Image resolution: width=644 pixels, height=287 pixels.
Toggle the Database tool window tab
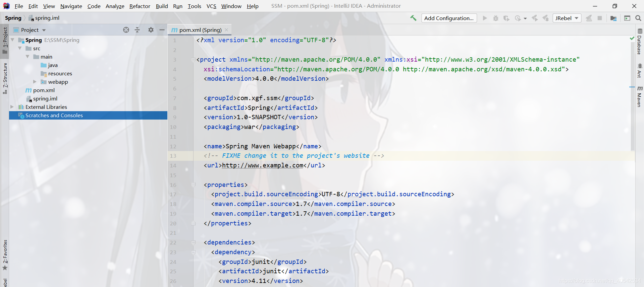pyautogui.click(x=640, y=41)
